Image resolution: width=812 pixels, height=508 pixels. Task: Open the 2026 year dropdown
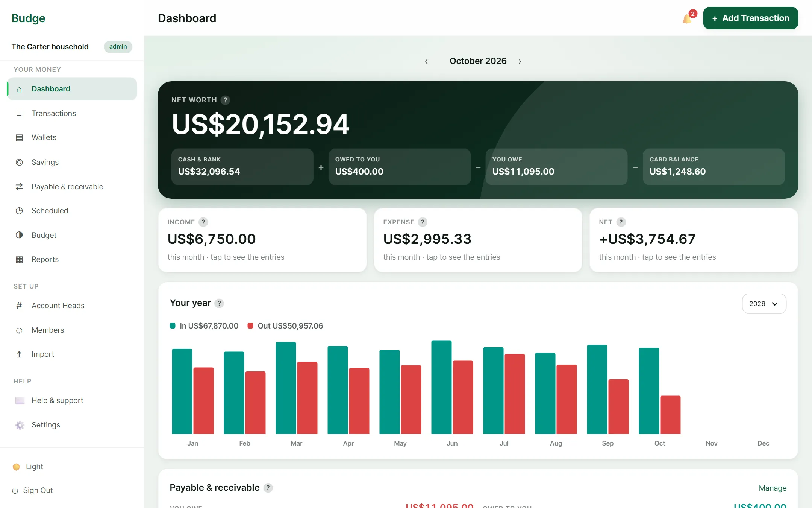click(x=764, y=304)
